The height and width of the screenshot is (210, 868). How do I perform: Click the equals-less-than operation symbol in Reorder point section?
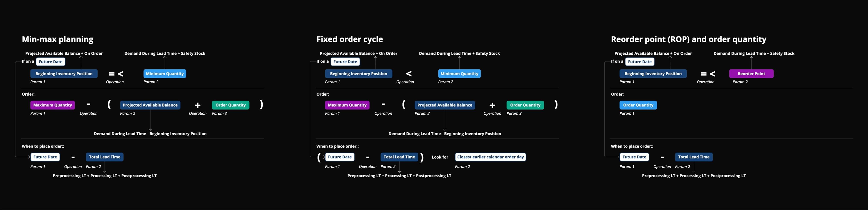(708, 74)
